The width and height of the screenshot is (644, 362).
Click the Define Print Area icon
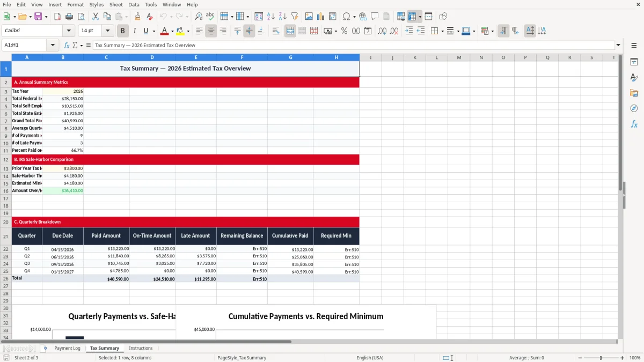[x=401, y=17]
